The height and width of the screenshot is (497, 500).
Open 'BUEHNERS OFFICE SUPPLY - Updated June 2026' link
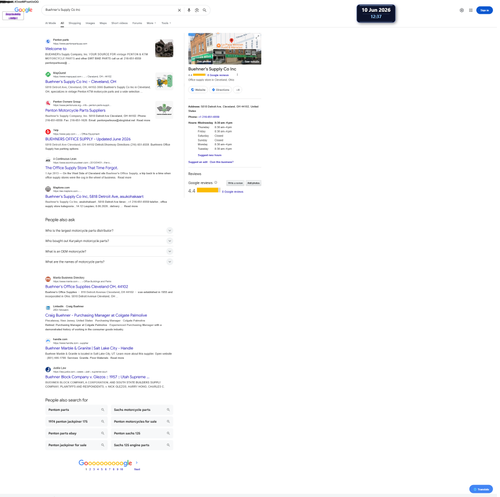point(88,139)
